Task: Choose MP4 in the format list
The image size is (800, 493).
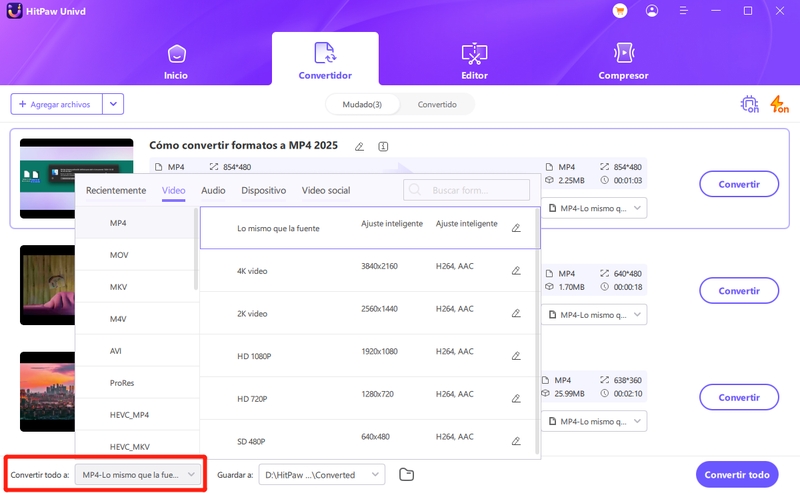Action: click(x=135, y=223)
